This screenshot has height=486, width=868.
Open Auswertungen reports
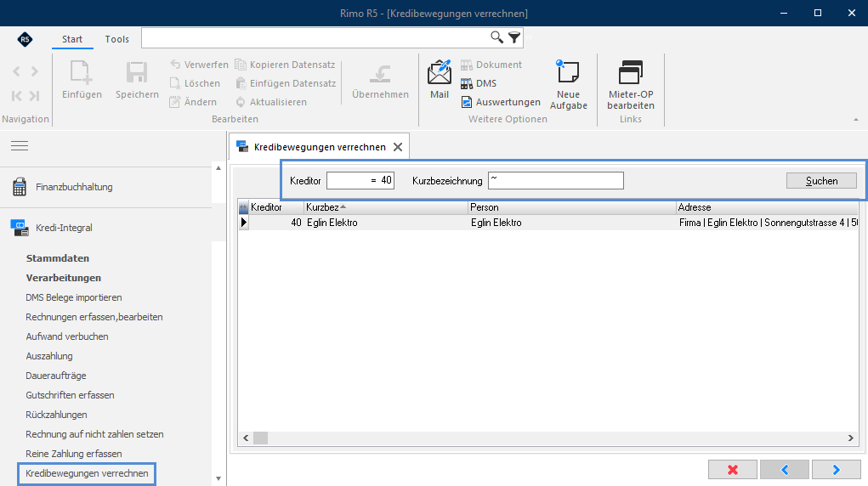click(501, 103)
